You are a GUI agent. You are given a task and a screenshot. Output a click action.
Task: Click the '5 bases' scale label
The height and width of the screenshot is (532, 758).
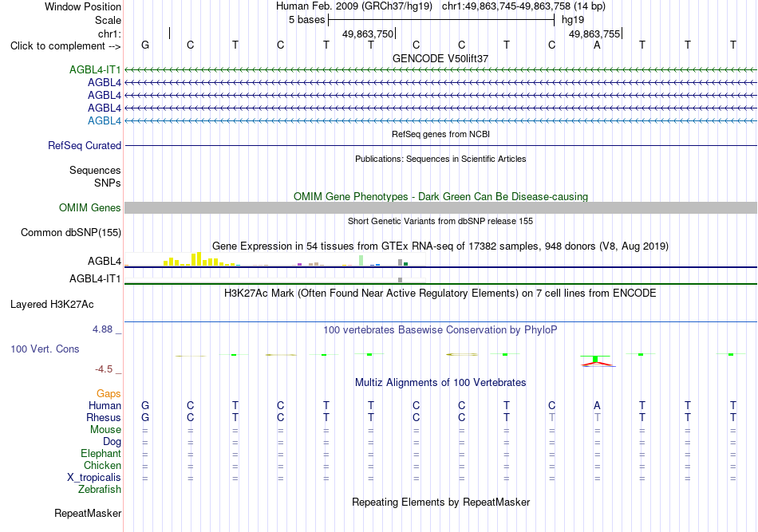(x=307, y=20)
